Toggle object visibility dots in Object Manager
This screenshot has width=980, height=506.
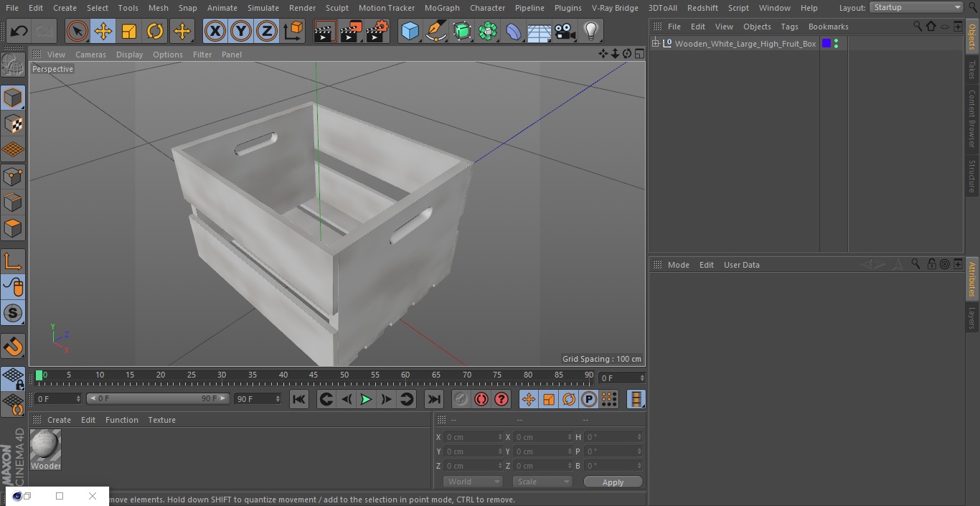point(836,44)
